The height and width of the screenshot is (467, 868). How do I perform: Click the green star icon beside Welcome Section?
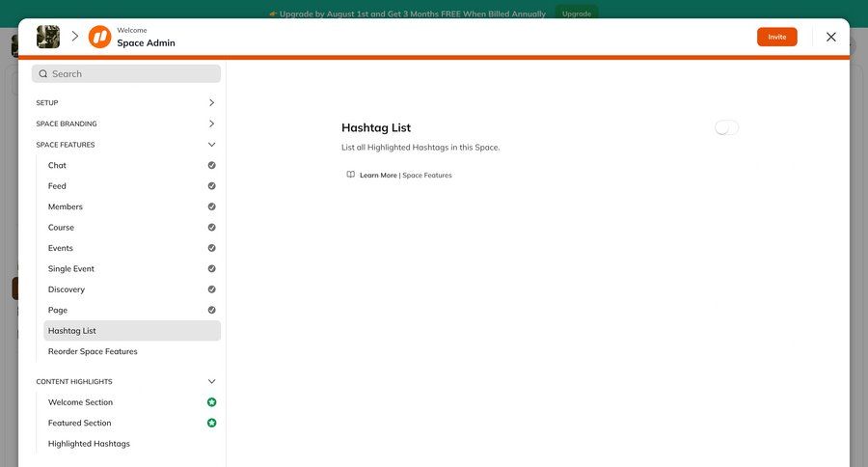pyautogui.click(x=211, y=402)
